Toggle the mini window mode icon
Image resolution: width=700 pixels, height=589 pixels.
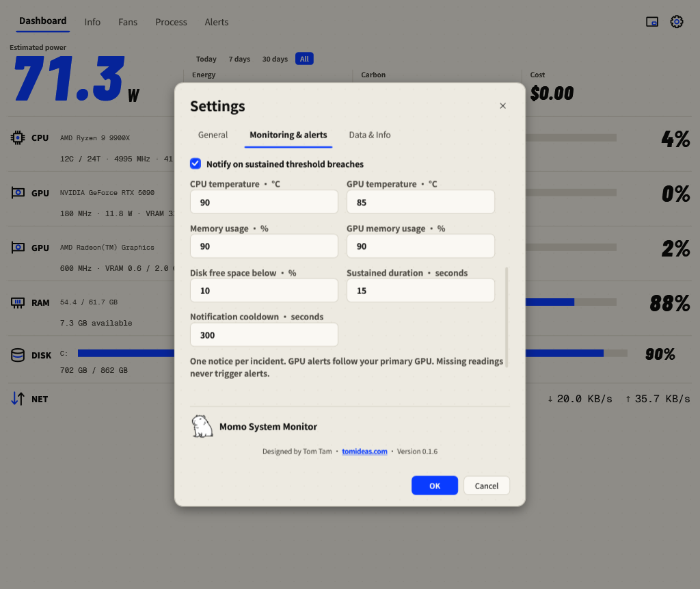pos(652,21)
